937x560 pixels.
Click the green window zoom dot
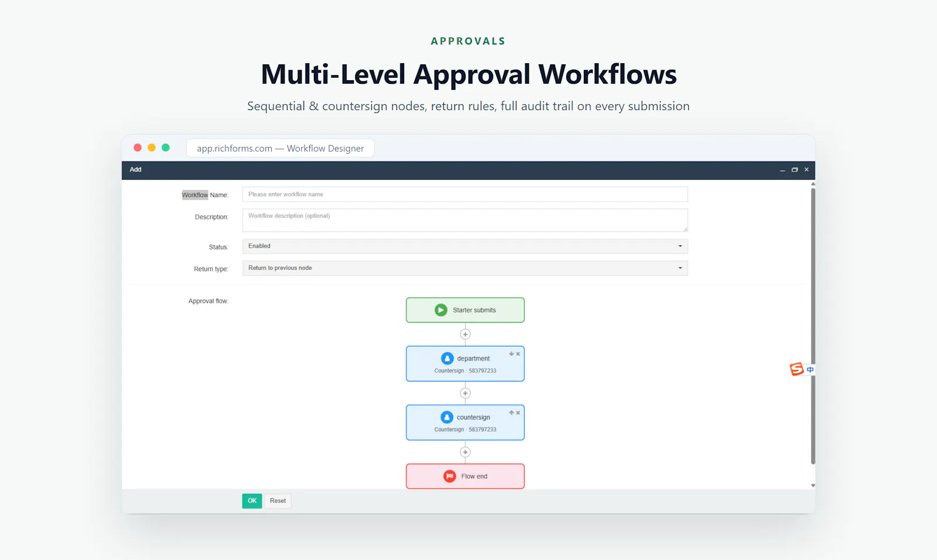[x=166, y=147]
